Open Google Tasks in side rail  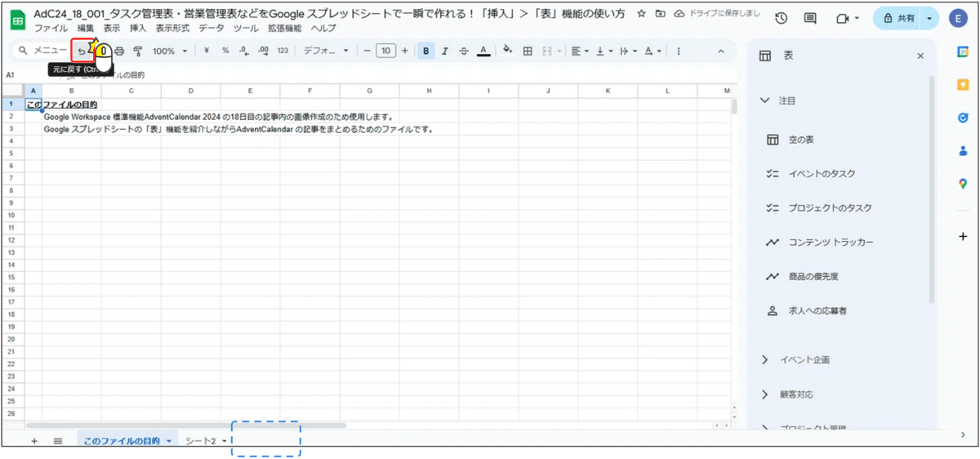tap(963, 118)
